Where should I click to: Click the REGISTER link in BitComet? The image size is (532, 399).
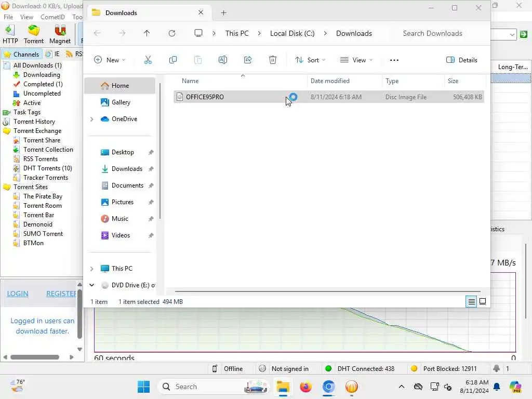tap(61, 294)
